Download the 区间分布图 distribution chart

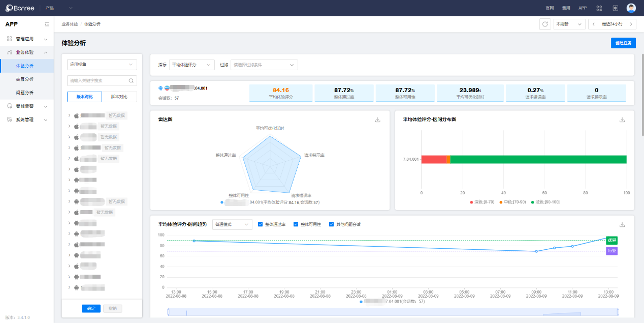622,120
